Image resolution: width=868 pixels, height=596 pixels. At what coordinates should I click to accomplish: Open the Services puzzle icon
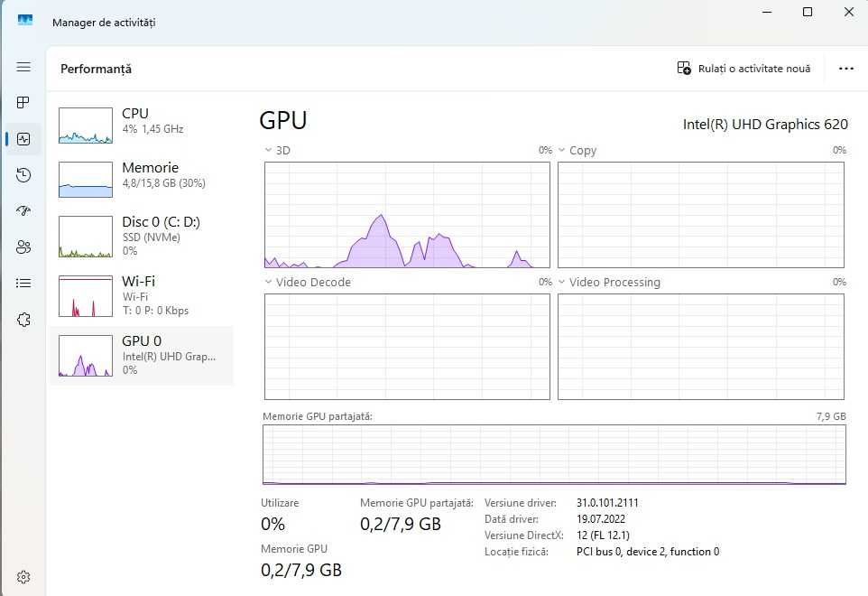pyautogui.click(x=23, y=320)
